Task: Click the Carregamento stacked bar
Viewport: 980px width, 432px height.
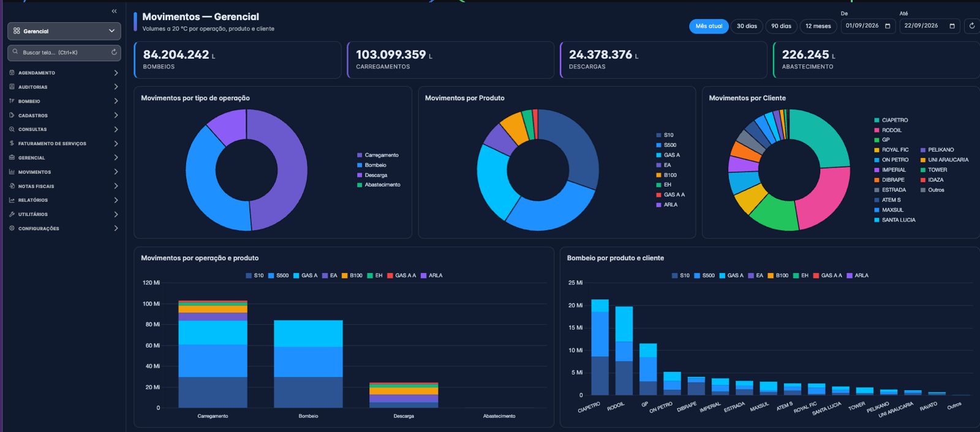Action: point(213,354)
